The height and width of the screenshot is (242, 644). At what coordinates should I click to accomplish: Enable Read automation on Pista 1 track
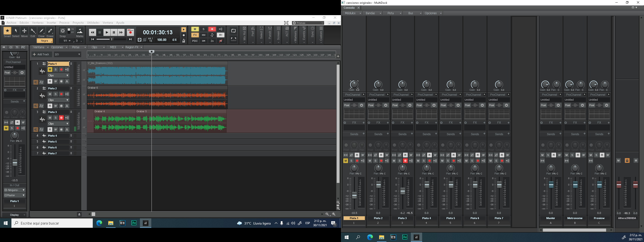click(x=50, y=81)
